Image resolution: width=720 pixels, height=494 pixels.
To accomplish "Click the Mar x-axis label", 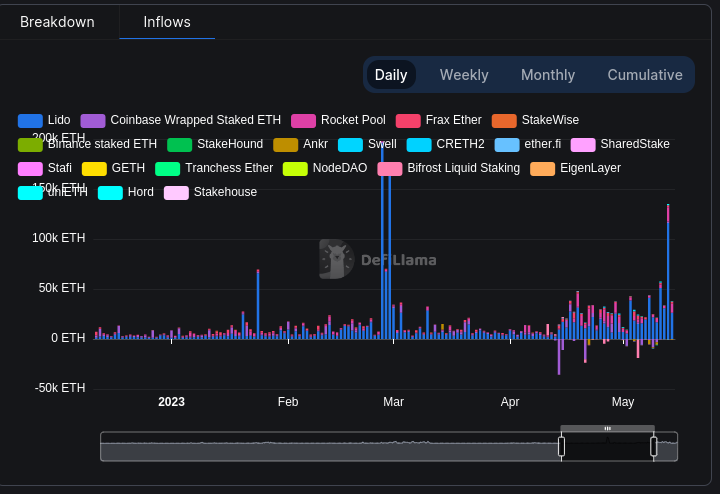I will point(394,402).
